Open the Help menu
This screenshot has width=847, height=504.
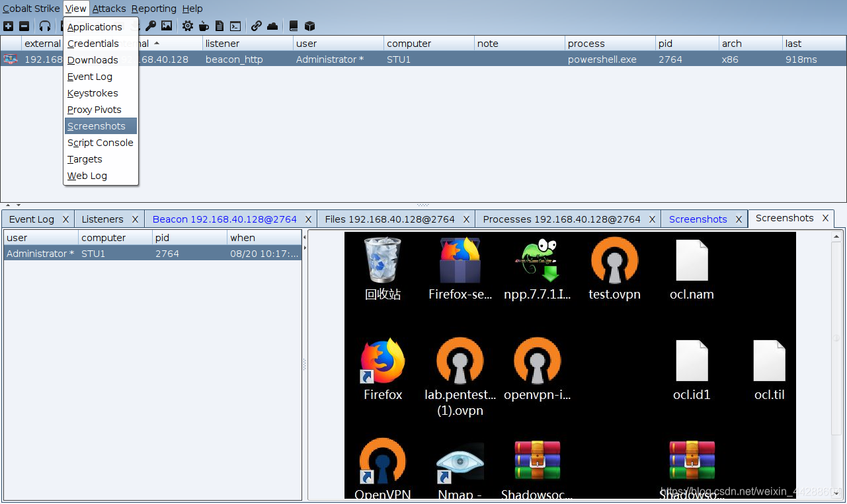point(192,9)
